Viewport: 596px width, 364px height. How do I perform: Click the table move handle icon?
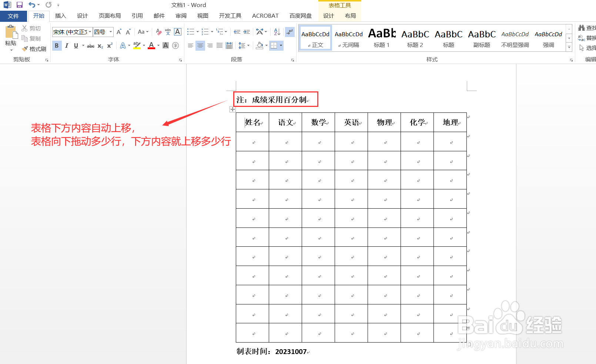click(232, 109)
